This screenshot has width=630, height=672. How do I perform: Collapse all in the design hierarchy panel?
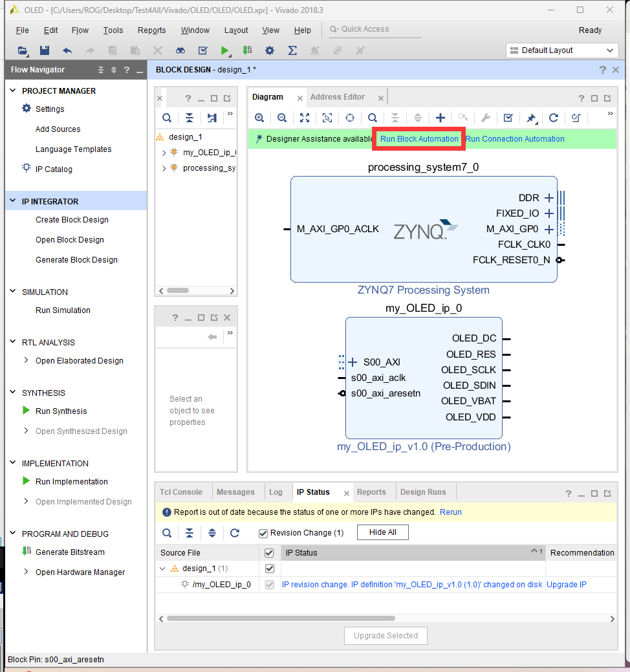point(190,118)
